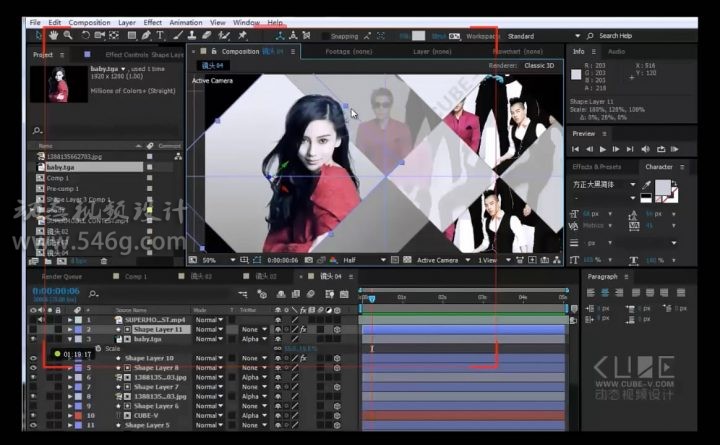The height and width of the screenshot is (445, 720).
Task: Click the Classic 3D renderer button
Action: tap(545, 65)
